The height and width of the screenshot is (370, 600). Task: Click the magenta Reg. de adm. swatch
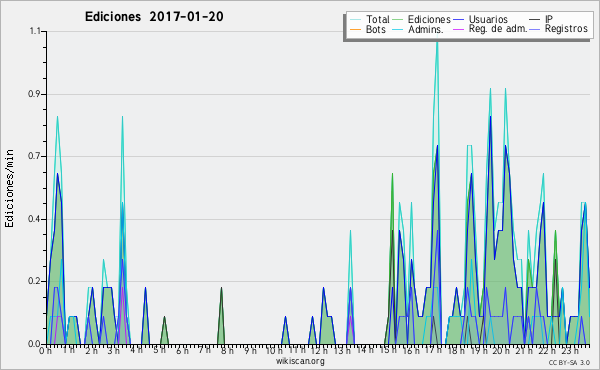(458, 29)
